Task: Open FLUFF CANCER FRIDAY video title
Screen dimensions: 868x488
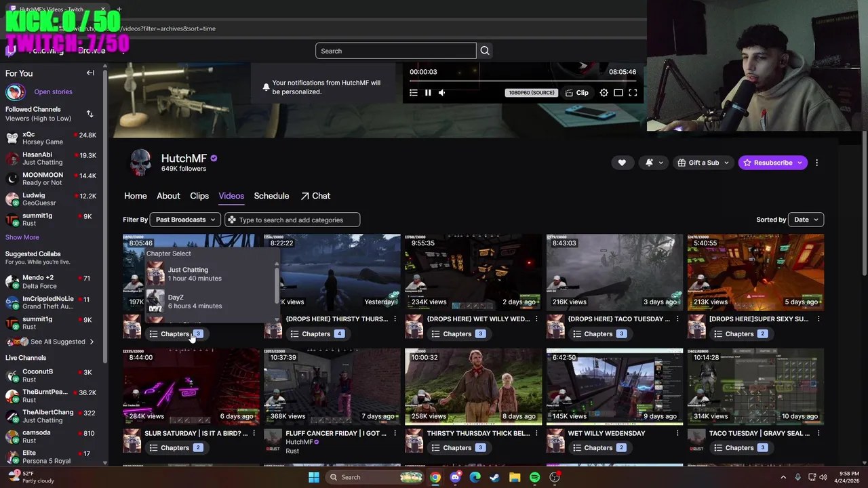Action: tap(336, 433)
